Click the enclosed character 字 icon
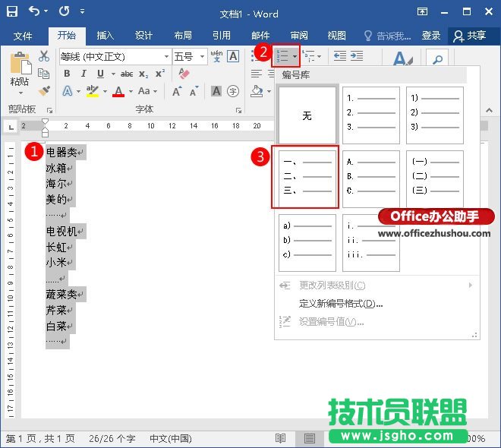Screen dimensions: 501x448 233,91
